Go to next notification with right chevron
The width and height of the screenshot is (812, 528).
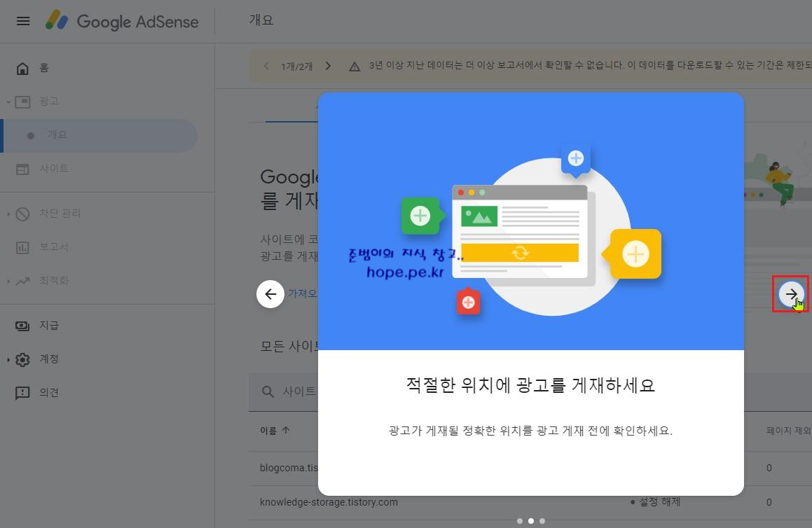pos(328,66)
